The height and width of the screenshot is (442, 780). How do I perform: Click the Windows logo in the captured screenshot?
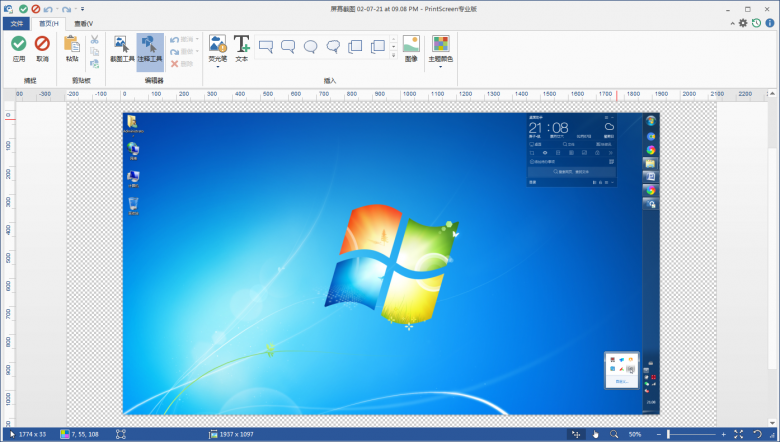[x=391, y=264]
